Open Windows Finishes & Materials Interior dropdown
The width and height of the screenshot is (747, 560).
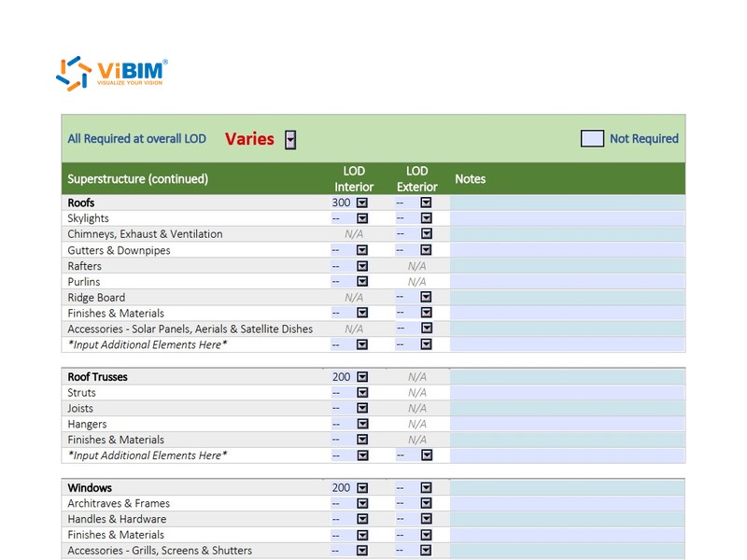click(362, 535)
